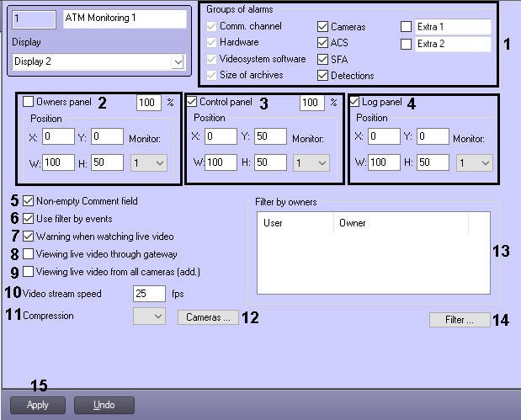Disable the Detections alarm group
The width and height of the screenshot is (521, 420).
tap(322, 76)
